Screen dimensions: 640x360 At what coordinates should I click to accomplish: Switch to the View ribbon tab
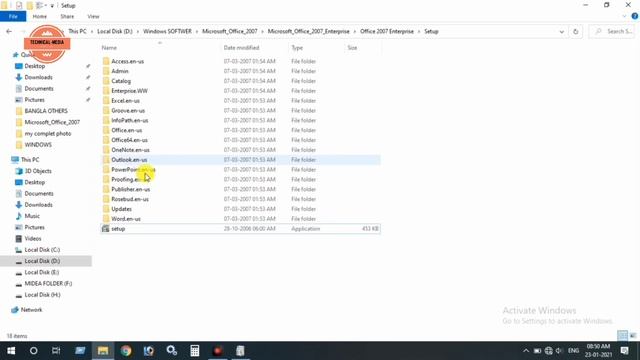tap(93, 16)
